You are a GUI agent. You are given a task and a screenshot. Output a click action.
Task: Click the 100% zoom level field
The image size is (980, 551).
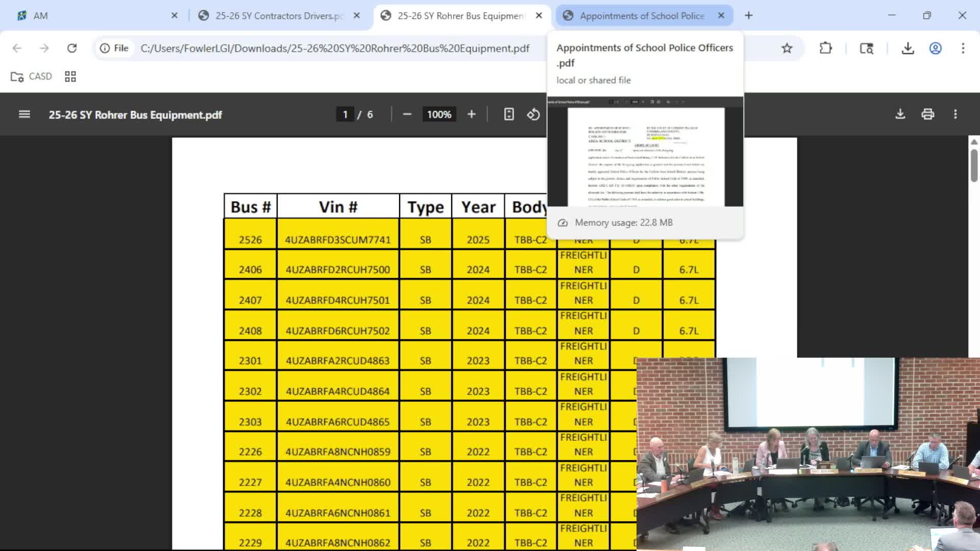pyautogui.click(x=439, y=114)
